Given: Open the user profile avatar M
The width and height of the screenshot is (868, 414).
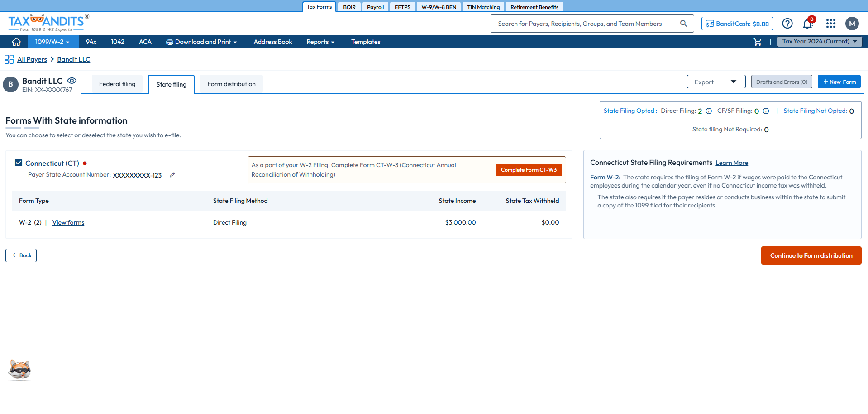Looking at the screenshot, I should pyautogui.click(x=852, y=24).
